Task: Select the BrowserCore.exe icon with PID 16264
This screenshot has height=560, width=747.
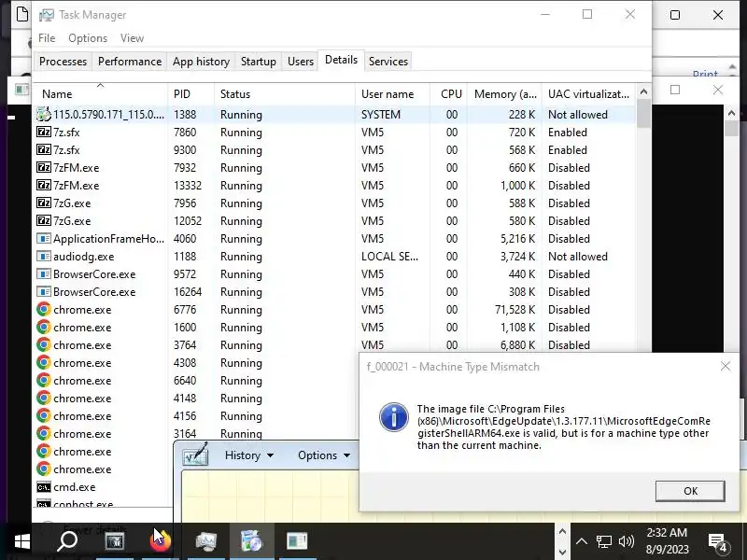Action: coord(44,292)
